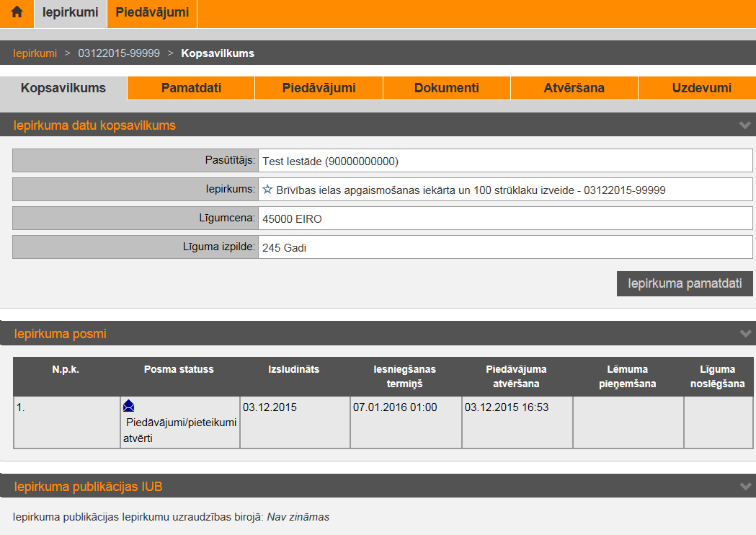Click the home icon in top bar

17,13
